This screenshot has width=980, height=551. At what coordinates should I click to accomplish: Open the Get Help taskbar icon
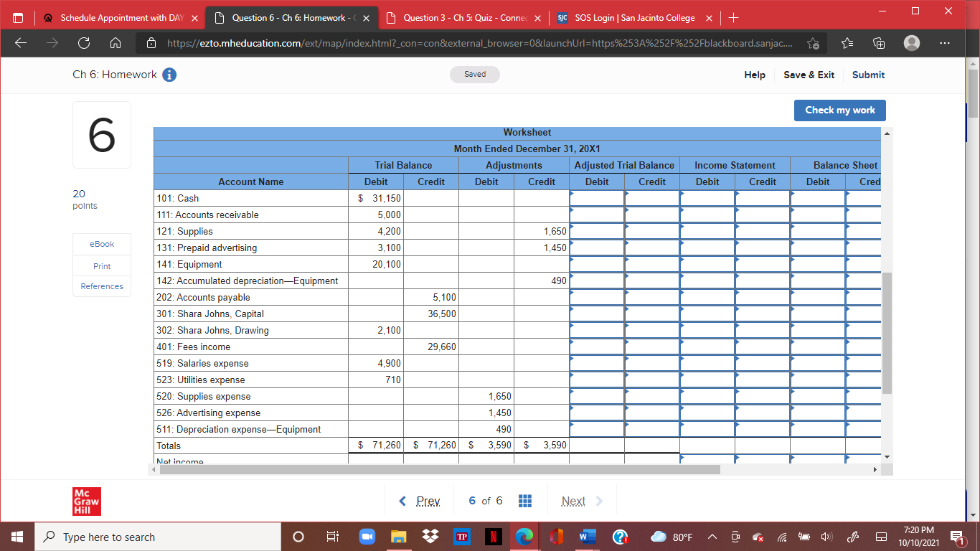[x=621, y=537]
